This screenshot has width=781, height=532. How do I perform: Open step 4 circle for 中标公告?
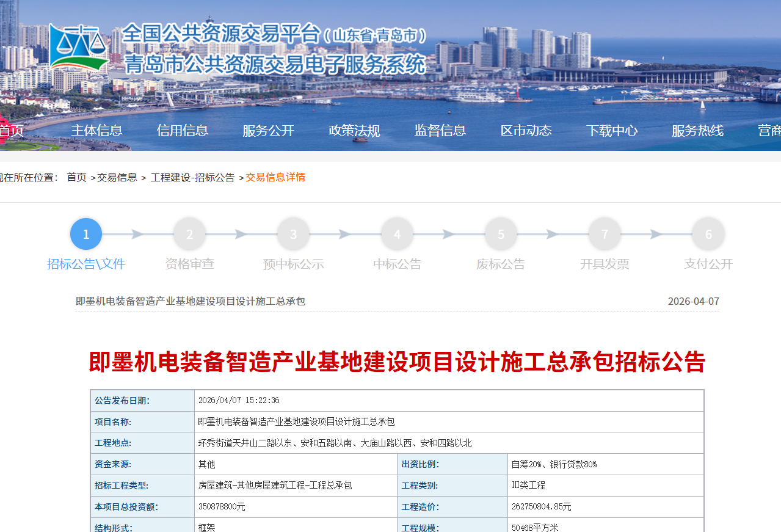[x=398, y=234]
